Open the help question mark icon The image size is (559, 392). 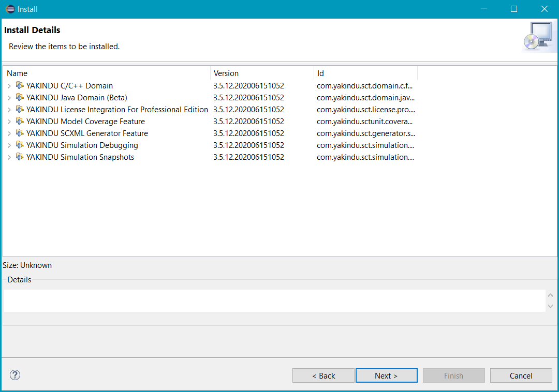15,375
